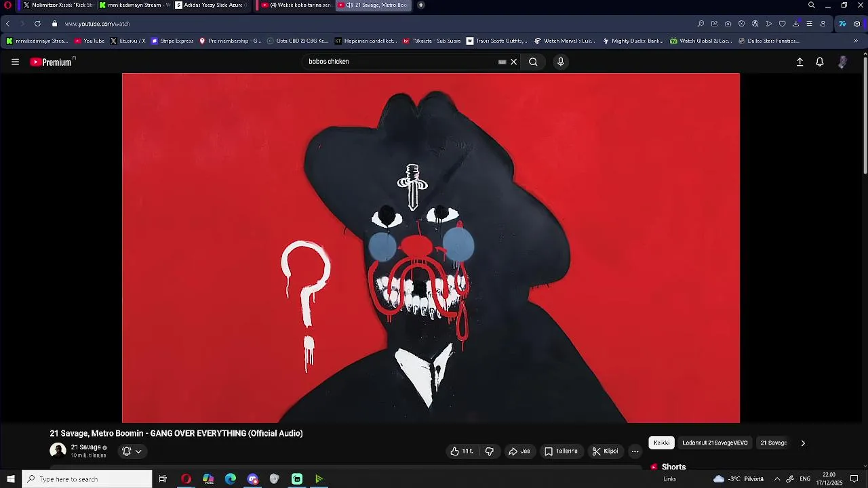The width and height of the screenshot is (868, 488).
Task: Click the extensions cube icon
Action: (857, 24)
